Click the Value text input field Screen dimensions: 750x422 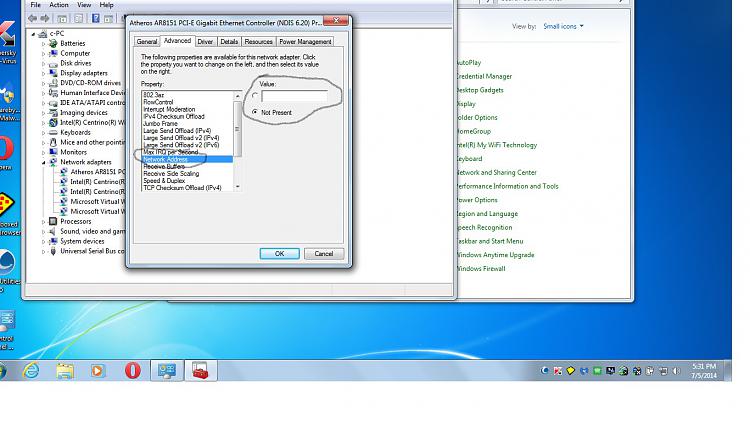(295, 96)
